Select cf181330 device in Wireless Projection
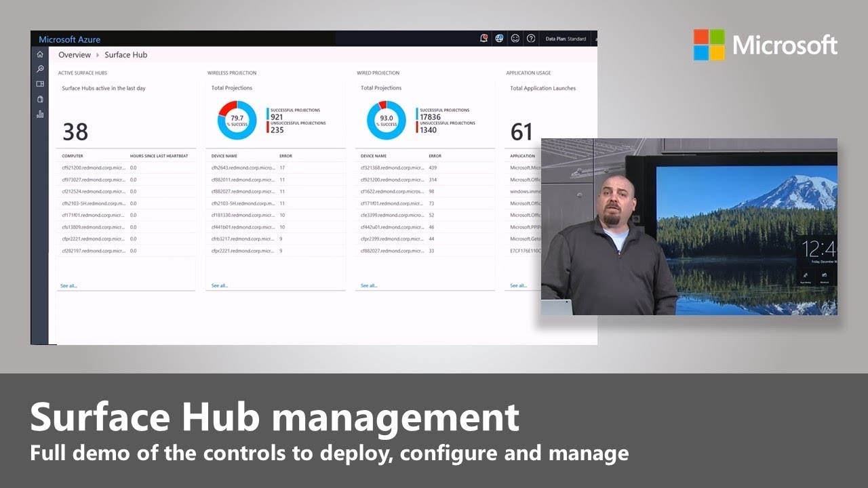The image size is (868, 488). (x=275, y=215)
